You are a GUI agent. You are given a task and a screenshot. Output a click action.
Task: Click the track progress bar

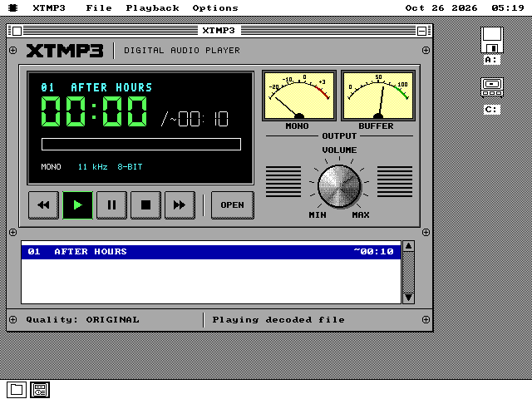tap(141, 144)
